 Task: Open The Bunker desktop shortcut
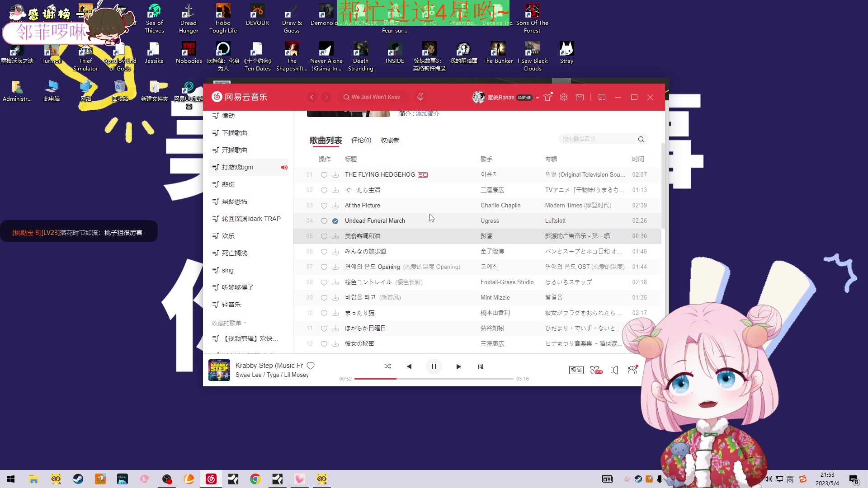pyautogui.click(x=498, y=53)
